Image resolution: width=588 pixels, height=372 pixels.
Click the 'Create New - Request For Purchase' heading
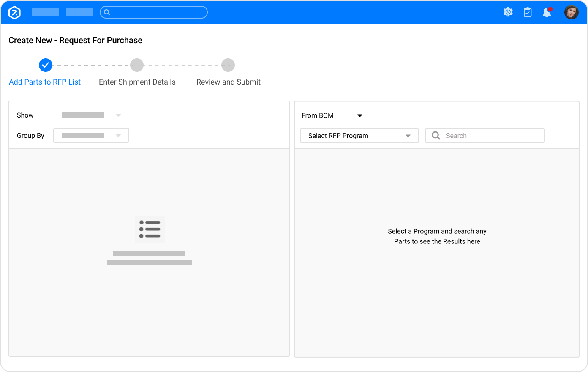[x=75, y=40]
